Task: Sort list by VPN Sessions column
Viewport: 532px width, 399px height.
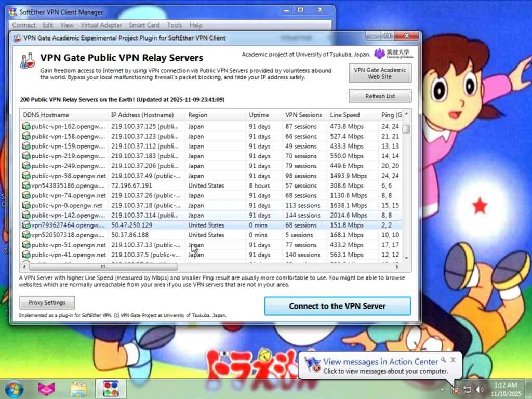Action: click(x=304, y=115)
